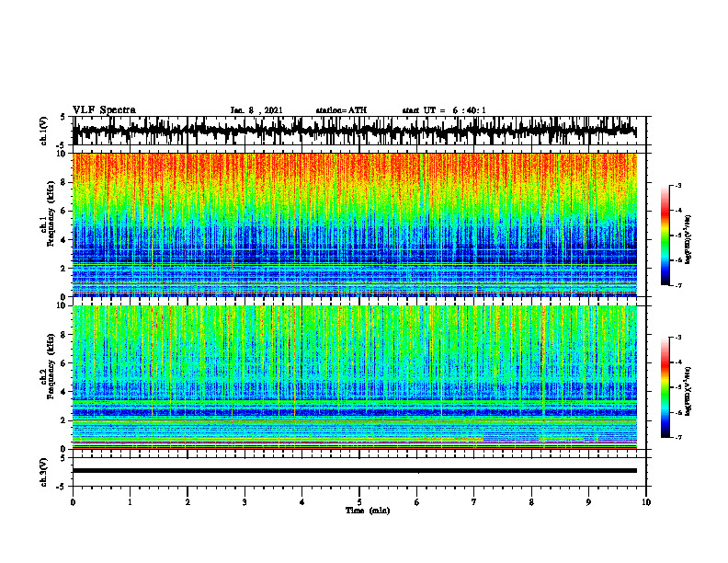Click the ch.1 "Frequency (kHz)" axis label

pyautogui.click(x=51, y=213)
